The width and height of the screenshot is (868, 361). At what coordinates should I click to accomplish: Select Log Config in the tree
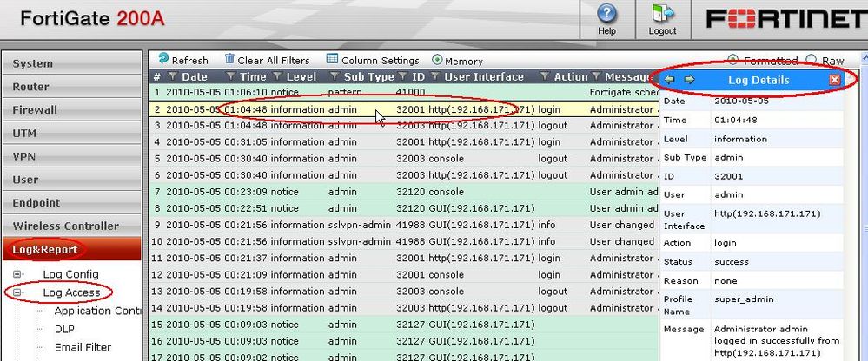pos(71,274)
